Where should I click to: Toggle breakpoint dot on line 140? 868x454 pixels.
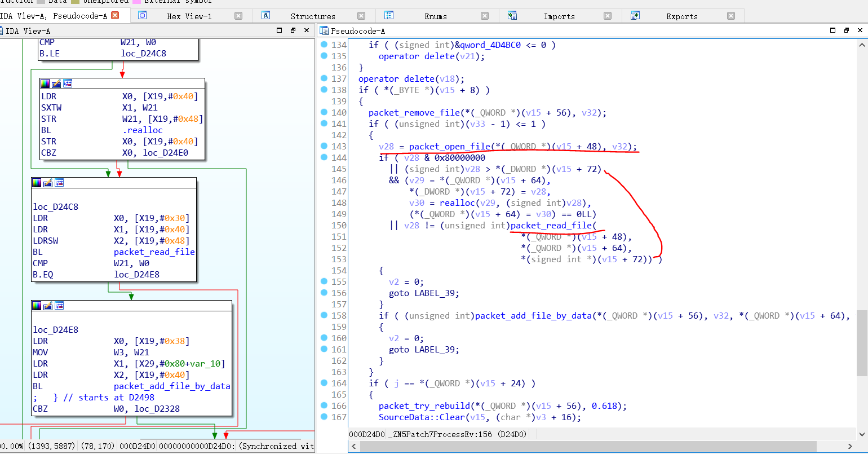[324, 112]
